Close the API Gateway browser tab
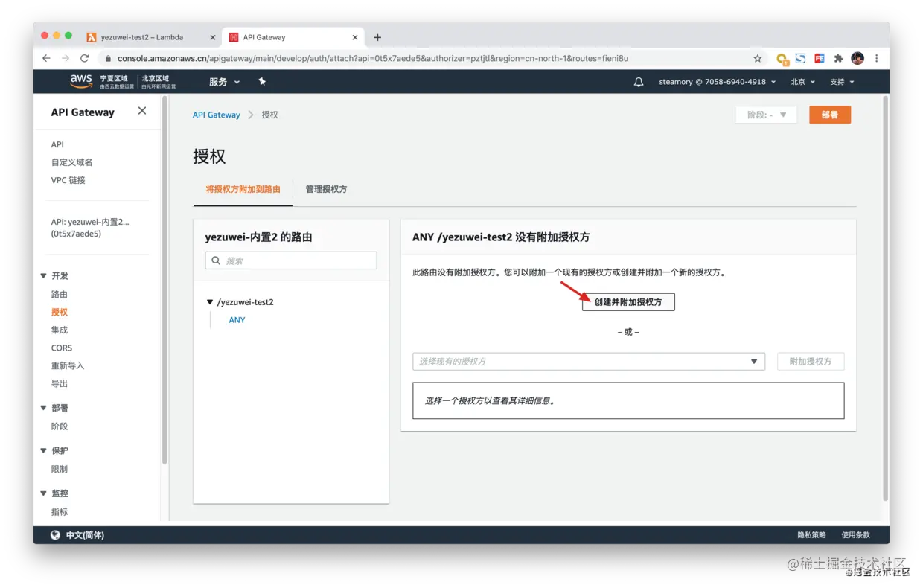 [x=355, y=37]
